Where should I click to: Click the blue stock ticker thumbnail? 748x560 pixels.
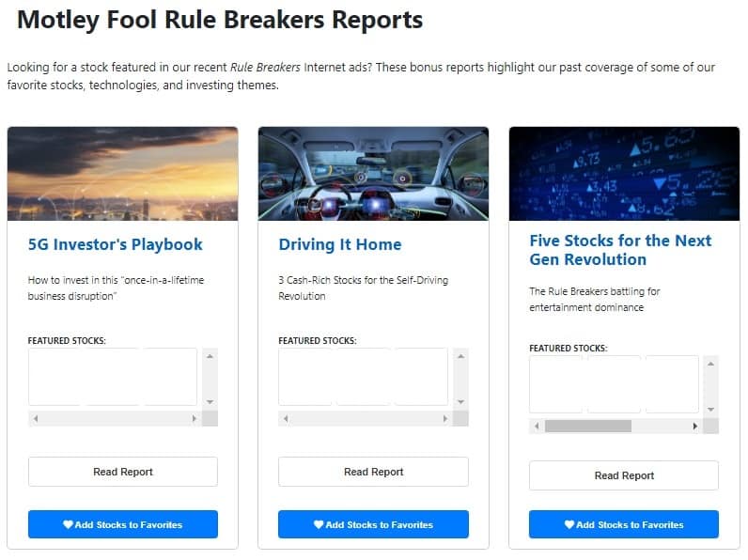[624, 174]
